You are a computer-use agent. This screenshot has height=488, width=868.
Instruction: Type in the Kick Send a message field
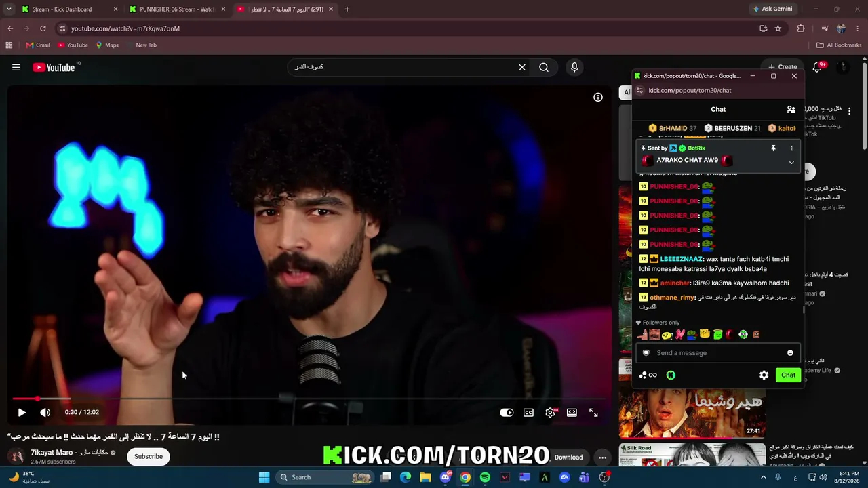pyautogui.click(x=718, y=352)
